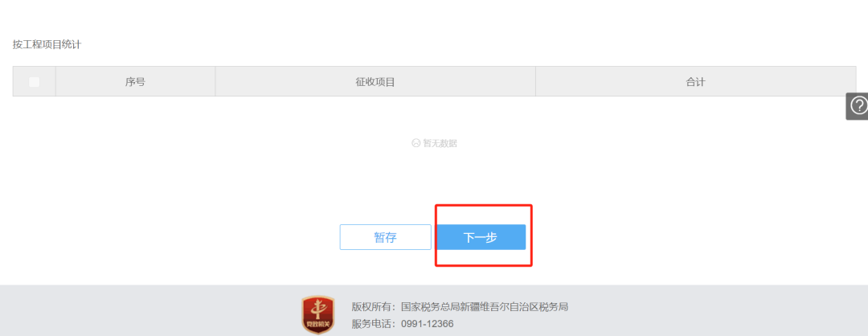Image resolution: width=868 pixels, height=336 pixels.
Task: Click the 党政机关 caption on the badge
Action: pos(317,325)
